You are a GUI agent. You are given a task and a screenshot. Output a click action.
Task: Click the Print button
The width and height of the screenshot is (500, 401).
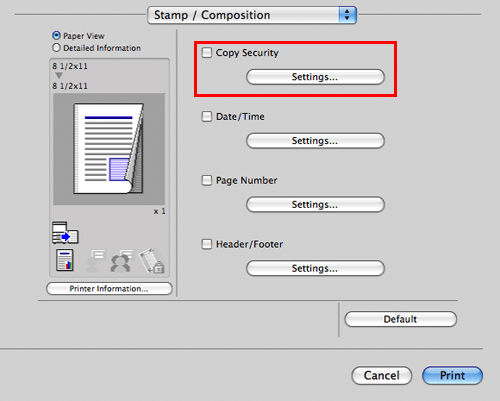(452, 376)
